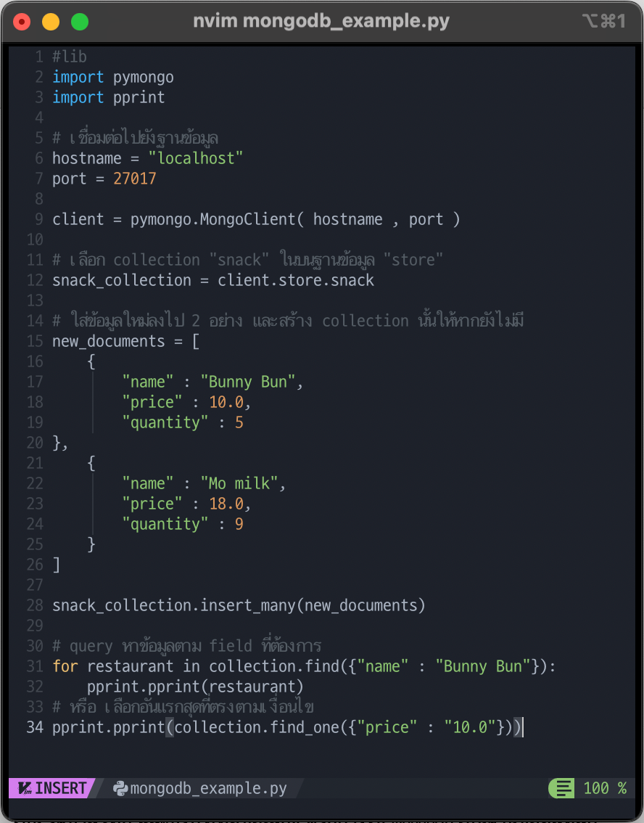Click the green zoom window button
Viewport: 644px width, 823px height.
(80, 22)
